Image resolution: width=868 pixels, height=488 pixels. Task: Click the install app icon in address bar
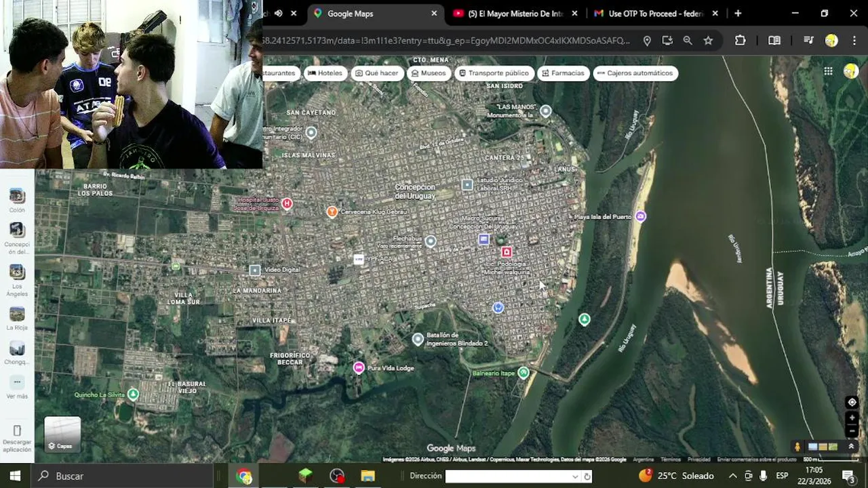667,41
